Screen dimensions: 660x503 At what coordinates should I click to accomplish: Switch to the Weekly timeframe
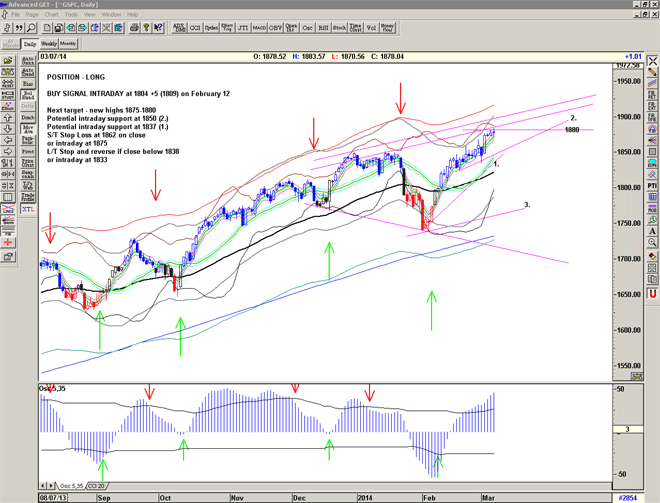tap(48, 44)
